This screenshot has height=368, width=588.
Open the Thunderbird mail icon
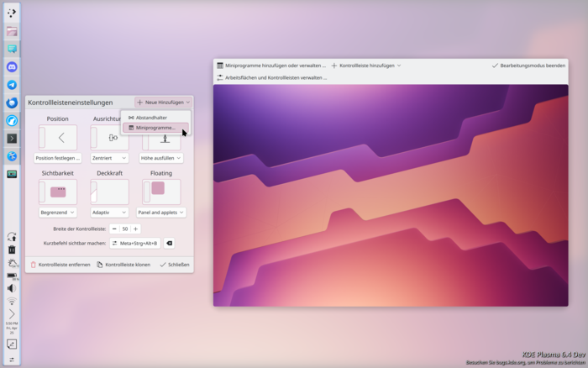[x=12, y=103]
